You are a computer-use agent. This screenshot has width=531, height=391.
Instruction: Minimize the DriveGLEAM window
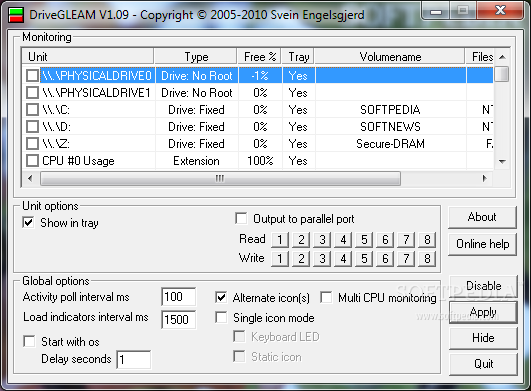click(436, 11)
